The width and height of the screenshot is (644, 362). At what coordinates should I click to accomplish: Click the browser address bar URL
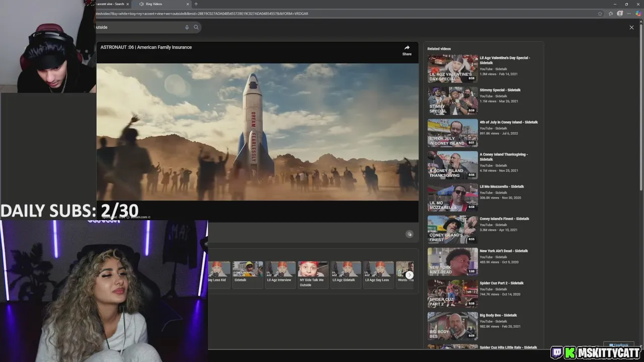click(x=201, y=14)
